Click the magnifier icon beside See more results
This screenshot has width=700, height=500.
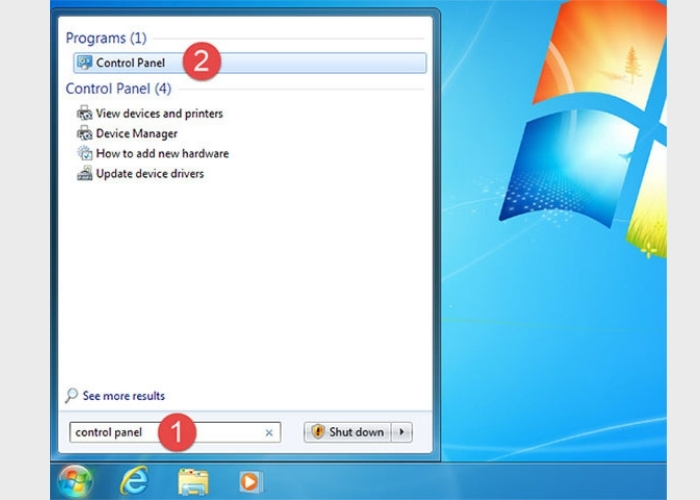pos(71,396)
